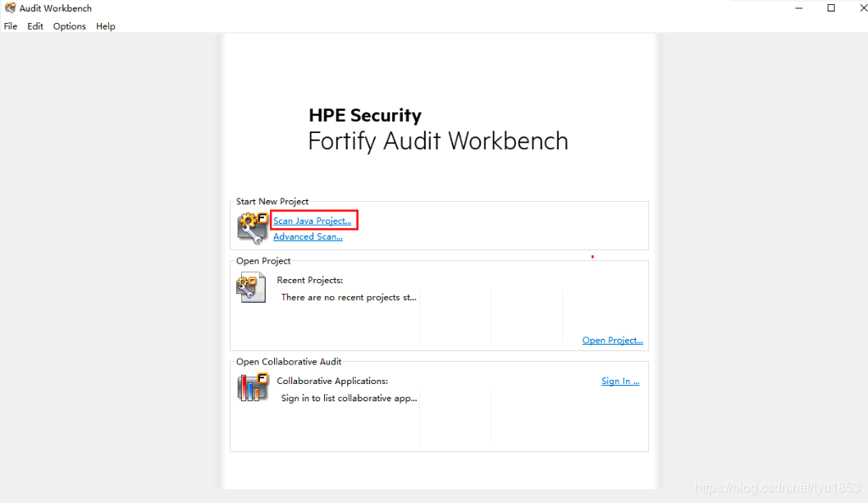Click the Start New Project gear-wrench icon

tap(253, 227)
